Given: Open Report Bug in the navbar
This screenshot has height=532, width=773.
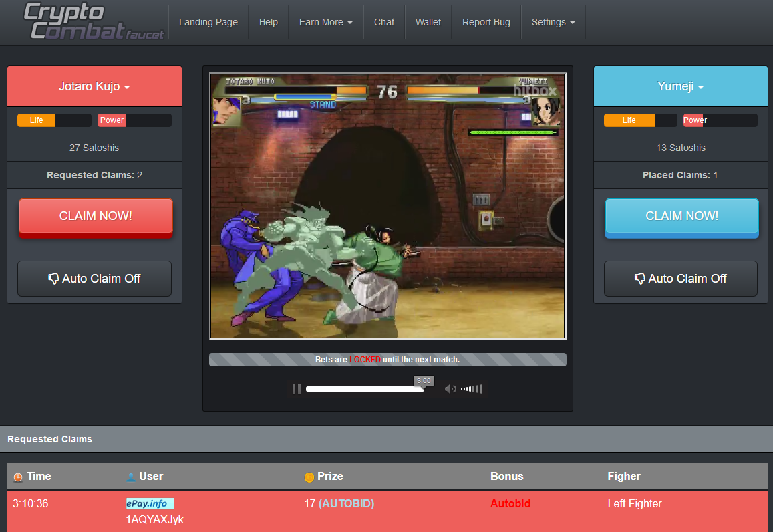Looking at the screenshot, I should pos(486,22).
